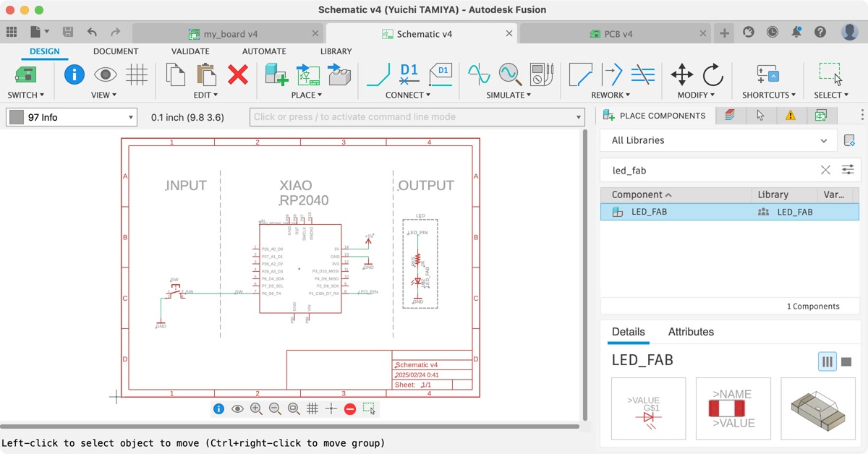Image resolution: width=868 pixels, height=454 pixels.
Task: Click the Add Part place icon
Action: point(276,74)
